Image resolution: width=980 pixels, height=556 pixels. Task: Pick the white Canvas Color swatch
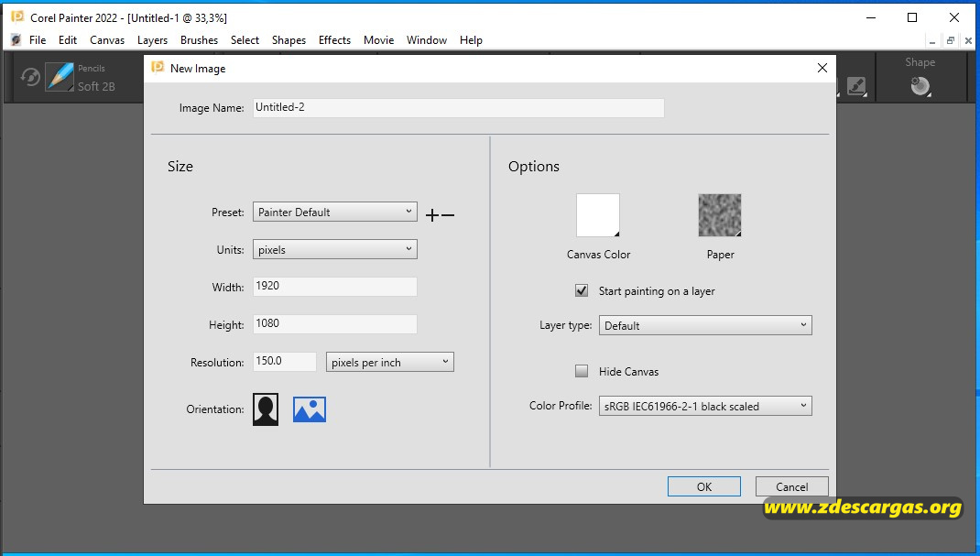[598, 215]
